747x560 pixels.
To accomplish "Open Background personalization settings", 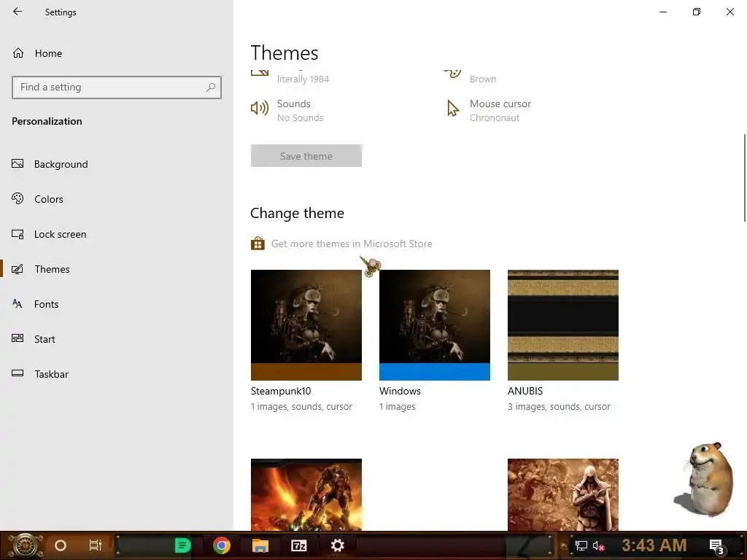I will point(61,164).
